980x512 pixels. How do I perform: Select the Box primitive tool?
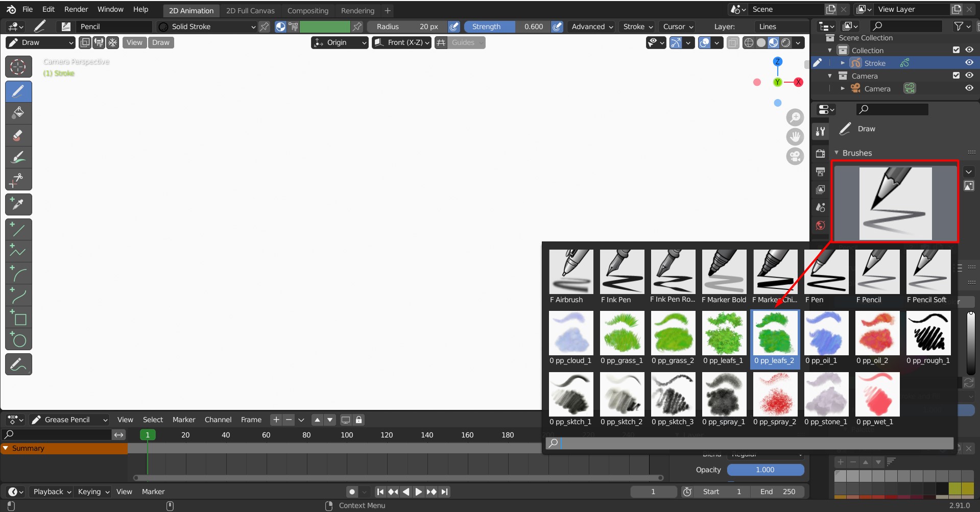[x=18, y=317]
